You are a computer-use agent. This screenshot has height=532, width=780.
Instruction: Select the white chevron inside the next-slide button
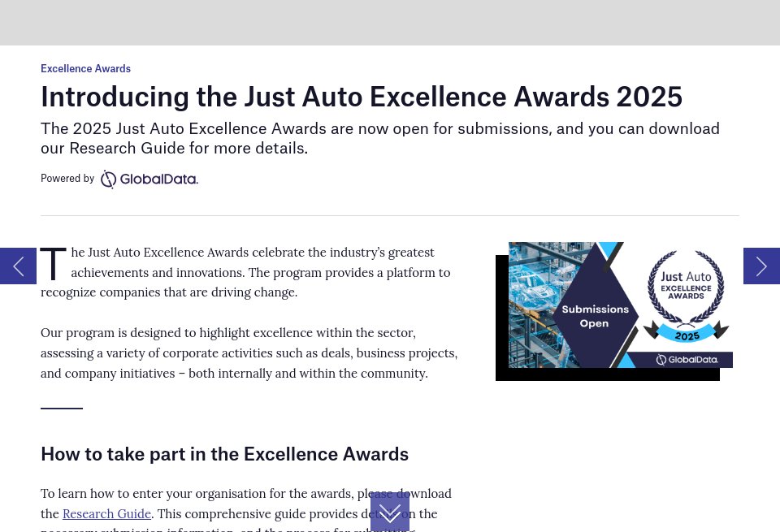[761, 266]
